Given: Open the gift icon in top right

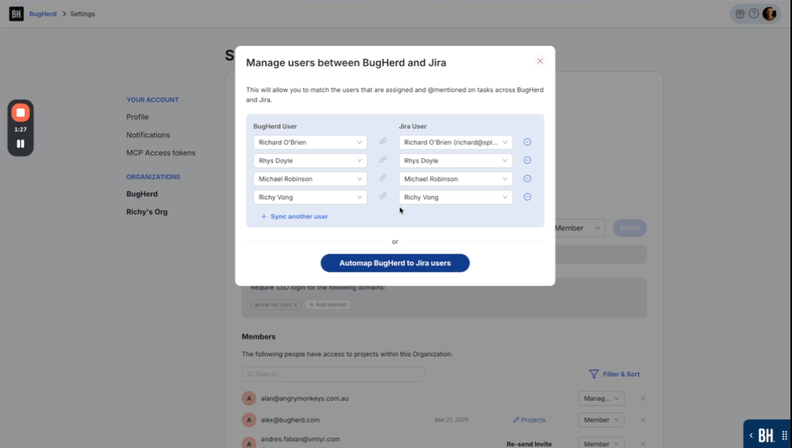Looking at the screenshot, I should tap(740, 14).
